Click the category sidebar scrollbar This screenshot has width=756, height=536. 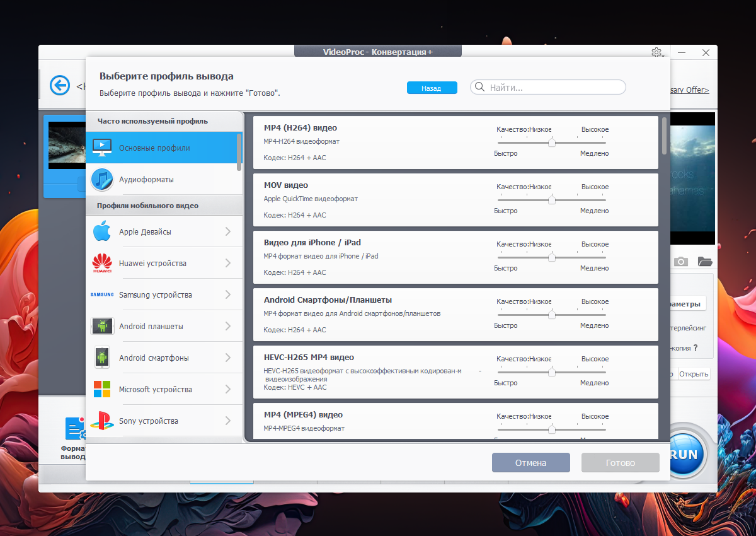(x=239, y=151)
